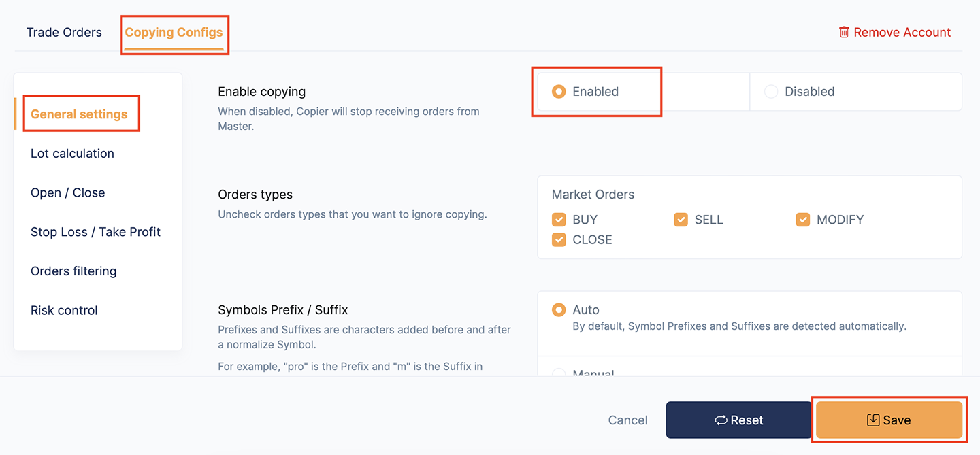The image size is (980, 455).
Task: Switch to the Trade Orders tab
Action: 64,32
